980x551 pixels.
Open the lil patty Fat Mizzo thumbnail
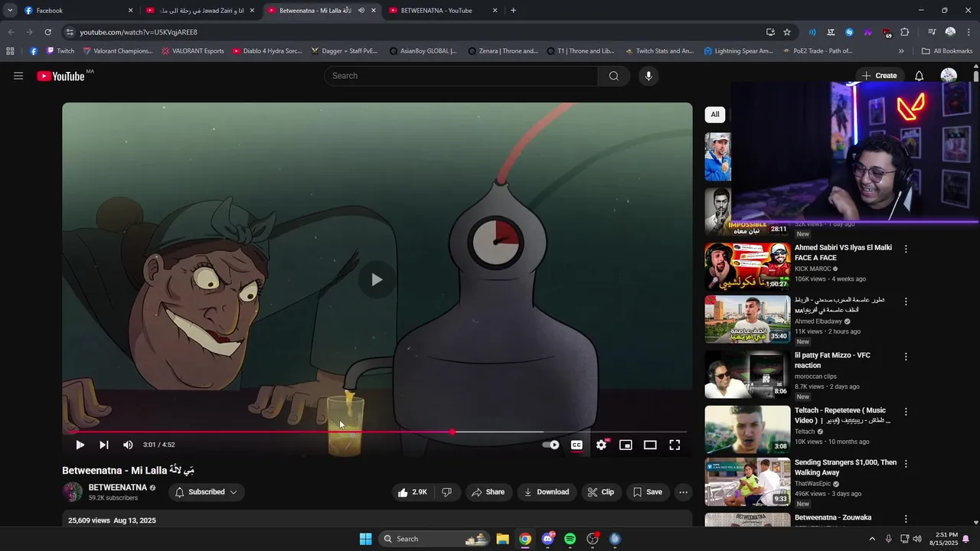(747, 374)
